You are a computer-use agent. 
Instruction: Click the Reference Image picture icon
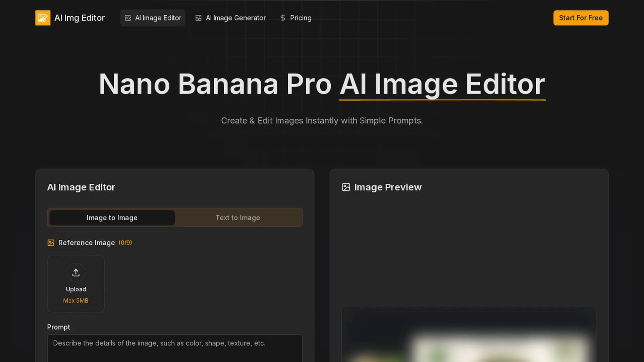[51, 243]
